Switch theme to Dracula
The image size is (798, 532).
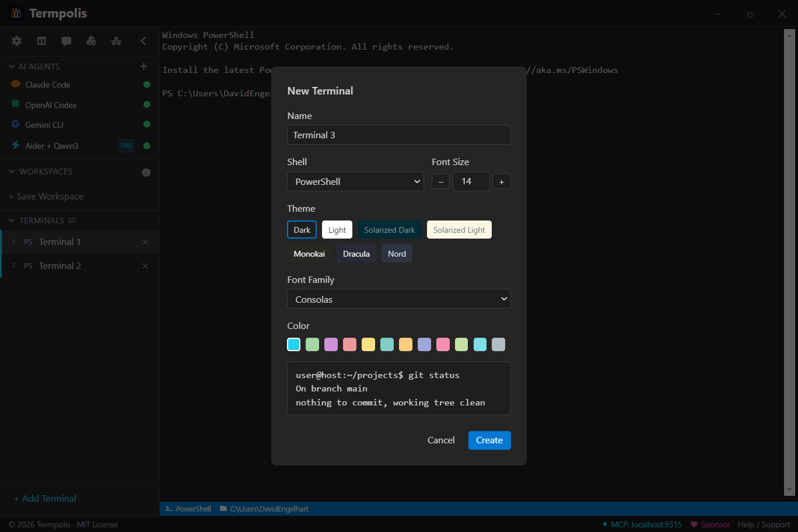pyautogui.click(x=356, y=253)
